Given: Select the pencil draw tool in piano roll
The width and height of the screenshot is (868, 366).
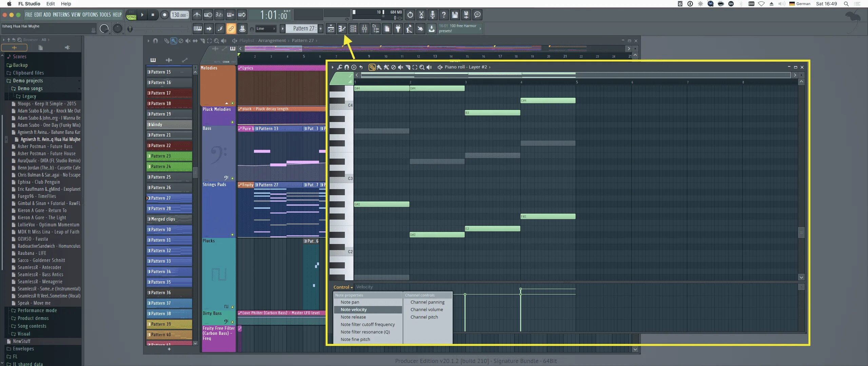Looking at the screenshot, I should coord(372,67).
